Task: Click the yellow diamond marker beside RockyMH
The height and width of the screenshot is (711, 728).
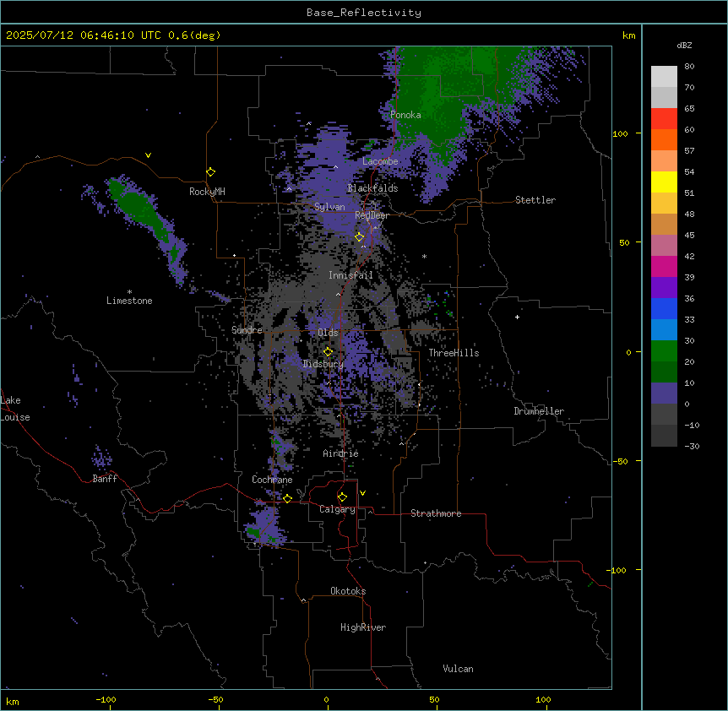Action: 211,172
